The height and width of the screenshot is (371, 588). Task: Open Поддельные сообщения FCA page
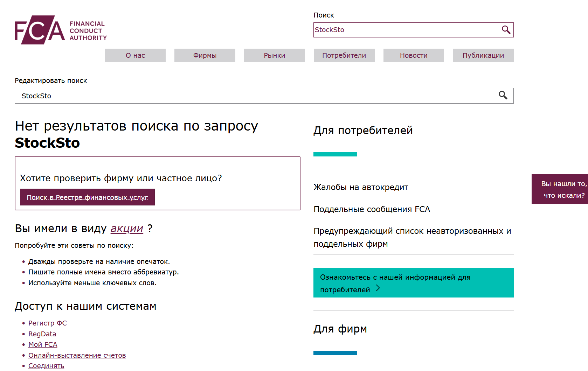[x=372, y=209]
